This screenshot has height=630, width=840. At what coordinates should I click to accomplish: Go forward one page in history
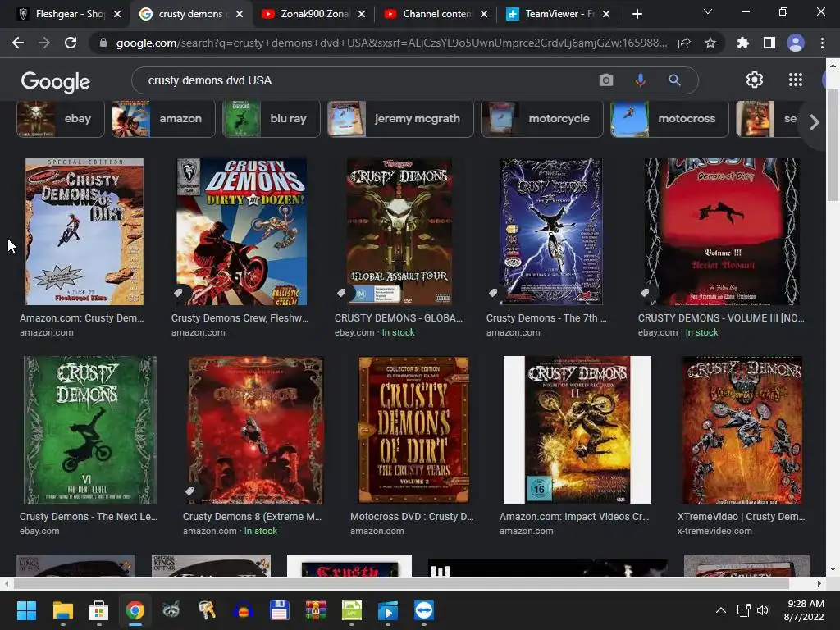[x=44, y=43]
